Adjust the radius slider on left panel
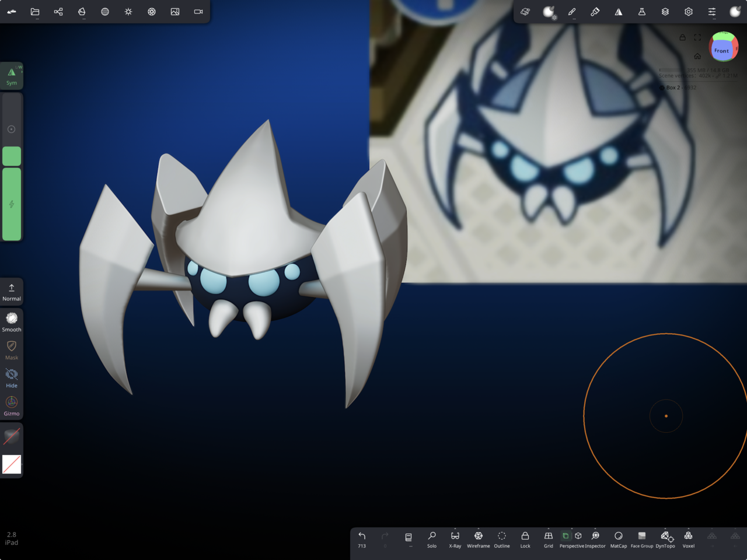This screenshot has height=560, width=747. pos(12,129)
